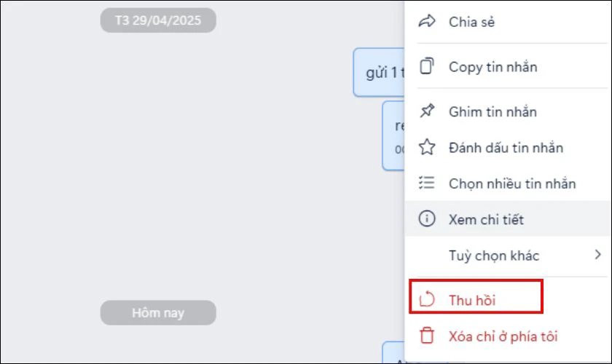Click the pushpin icon for Ghim tin nhắn
612x364 pixels.
click(427, 111)
